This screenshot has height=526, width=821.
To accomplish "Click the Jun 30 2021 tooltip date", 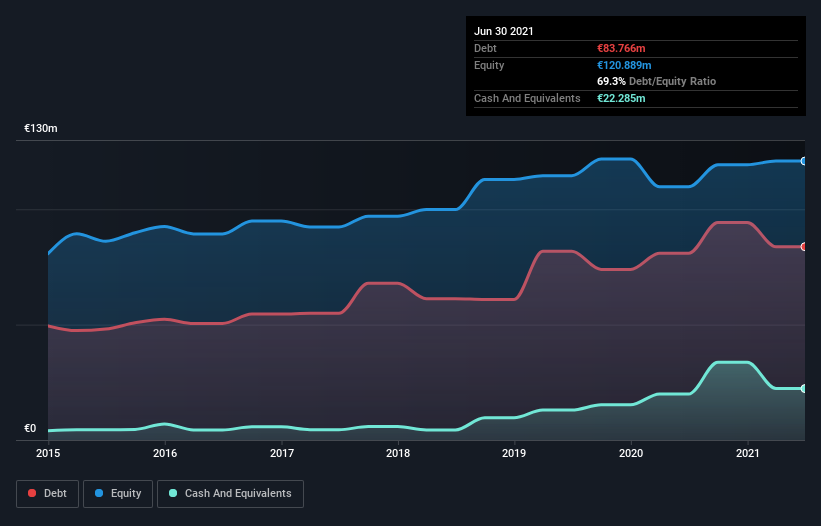I will pyautogui.click(x=504, y=31).
